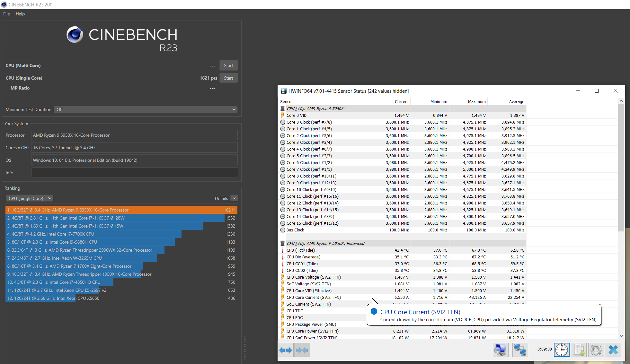The width and height of the screenshot is (630, 364).
Task: Reset the sensor clock timer icon
Action: [561, 350]
